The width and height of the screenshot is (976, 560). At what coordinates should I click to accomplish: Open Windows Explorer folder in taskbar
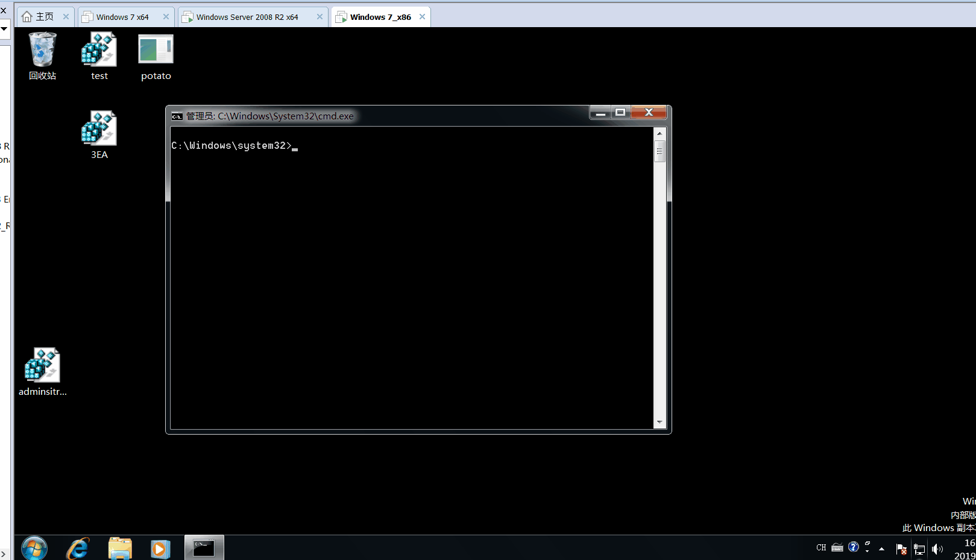[120, 549]
